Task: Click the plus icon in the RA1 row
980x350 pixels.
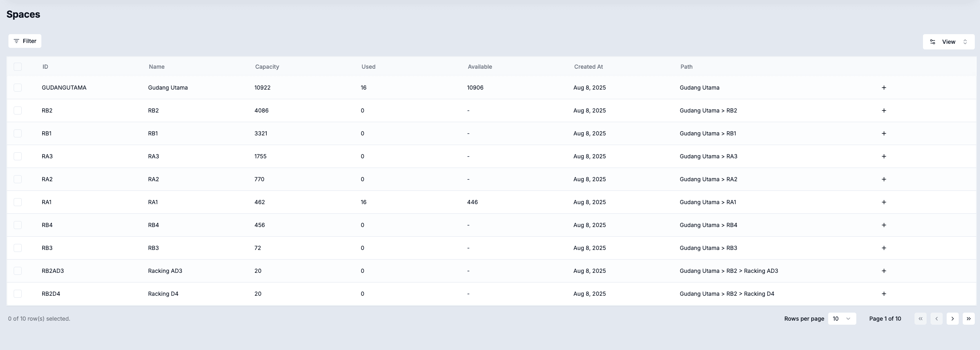Action: pos(884,202)
